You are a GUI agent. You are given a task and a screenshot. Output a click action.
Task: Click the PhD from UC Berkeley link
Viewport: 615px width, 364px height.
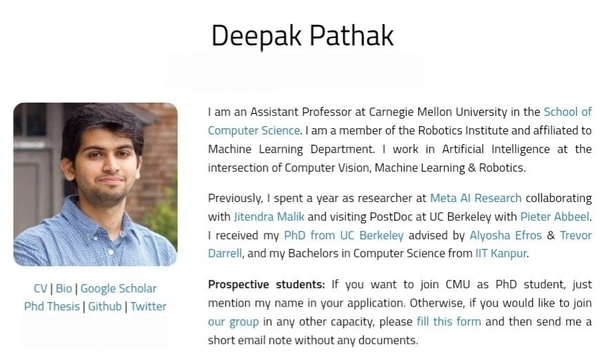click(343, 235)
